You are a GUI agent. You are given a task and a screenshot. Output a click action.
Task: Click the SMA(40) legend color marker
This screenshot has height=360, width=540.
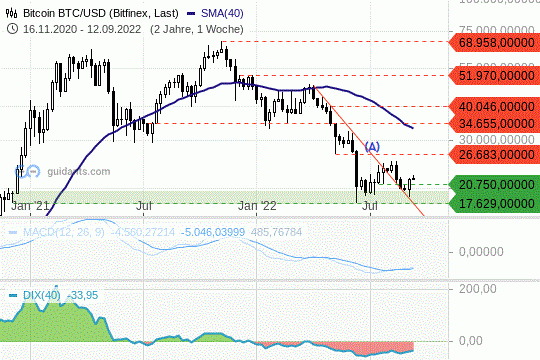point(191,14)
